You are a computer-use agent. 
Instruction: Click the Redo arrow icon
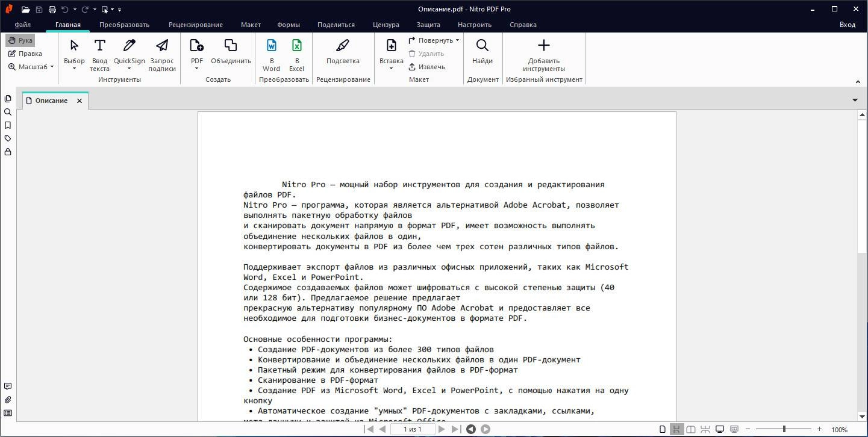coord(85,9)
